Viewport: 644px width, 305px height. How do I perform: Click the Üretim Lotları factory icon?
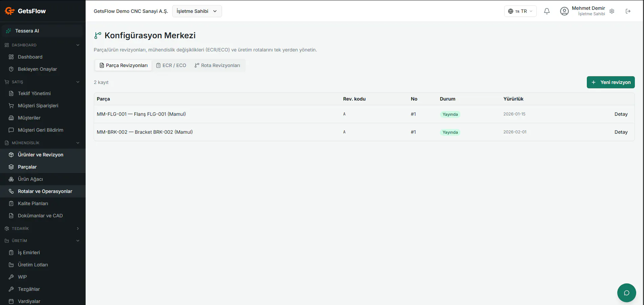click(x=11, y=265)
